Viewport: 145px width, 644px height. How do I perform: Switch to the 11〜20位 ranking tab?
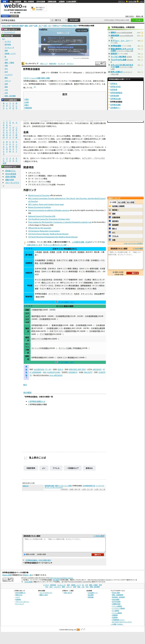[x=122, y=202]
